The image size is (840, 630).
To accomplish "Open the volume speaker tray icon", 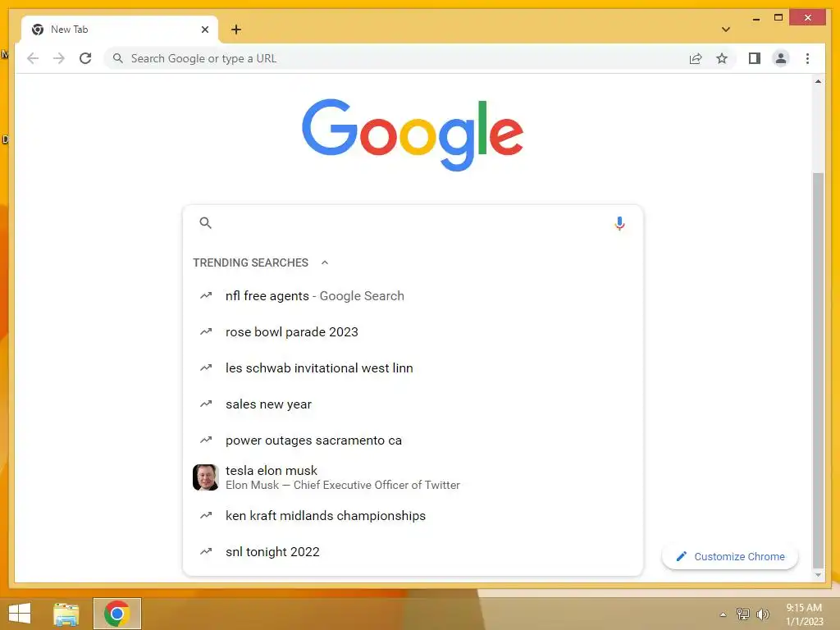I will click(x=762, y=614).
